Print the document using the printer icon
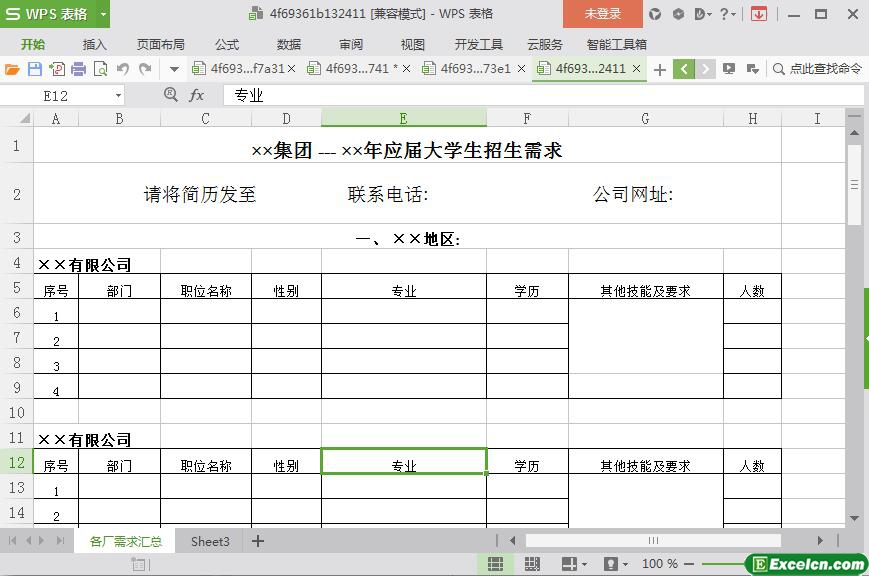Screen dimensions: 869x576 [x=79, y=69]
